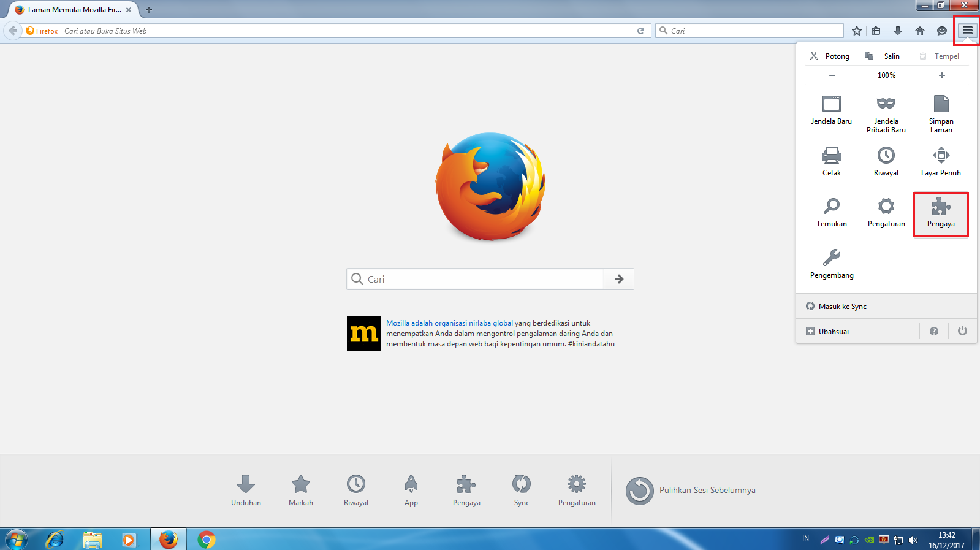Image resolution: width=980 pixels, height=550 pixels.
Task: Click the address bar field
Action: click(346, 31)
